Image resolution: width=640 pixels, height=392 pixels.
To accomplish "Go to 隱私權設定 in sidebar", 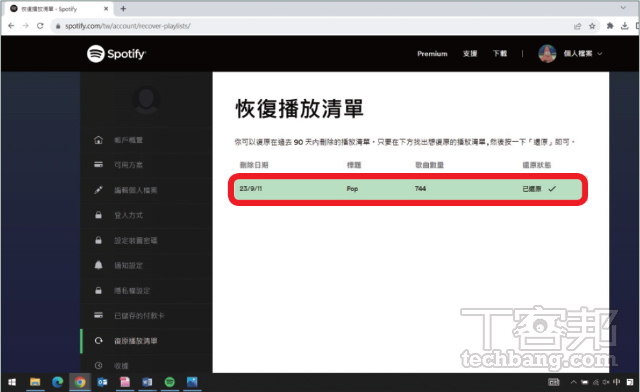I will [x=132, y=291].
